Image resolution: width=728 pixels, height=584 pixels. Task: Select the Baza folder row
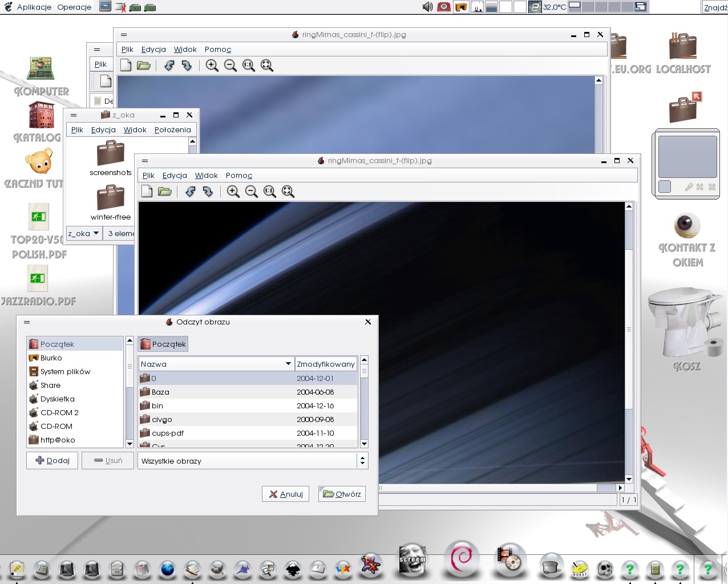(248, 392)
